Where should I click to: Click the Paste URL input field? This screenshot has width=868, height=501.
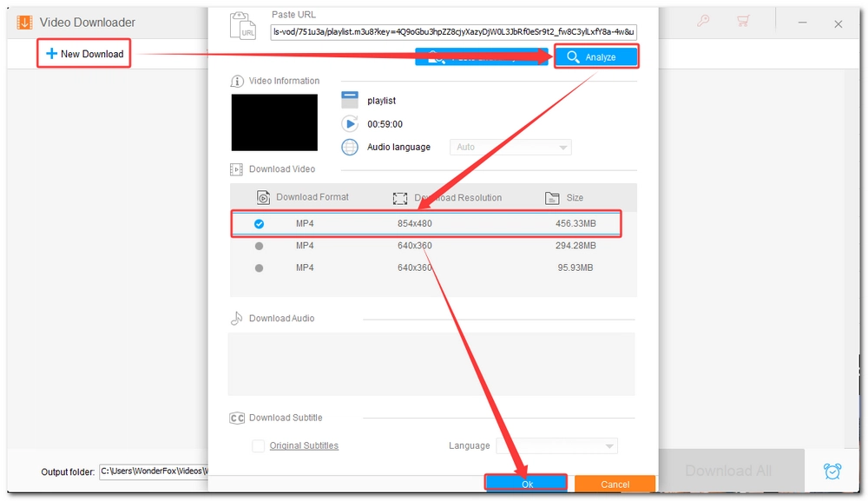(453, 32)
